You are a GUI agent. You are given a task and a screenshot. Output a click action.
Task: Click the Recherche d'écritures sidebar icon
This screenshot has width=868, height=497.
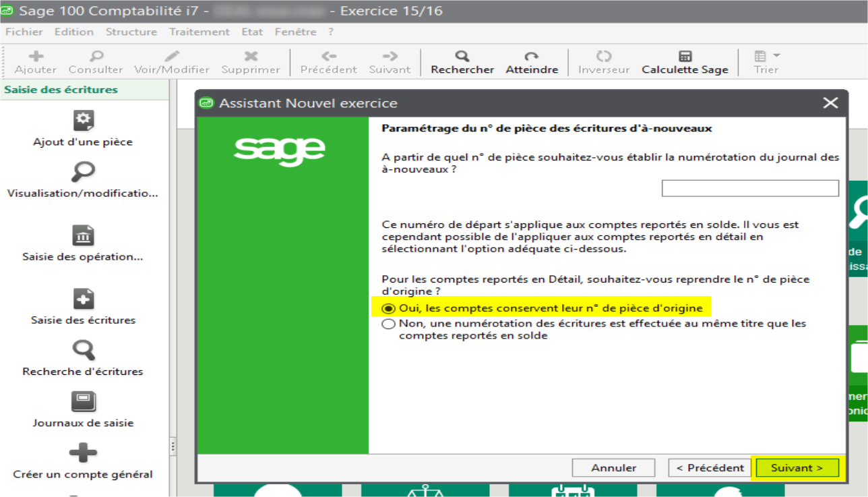[x=83, y=351]
